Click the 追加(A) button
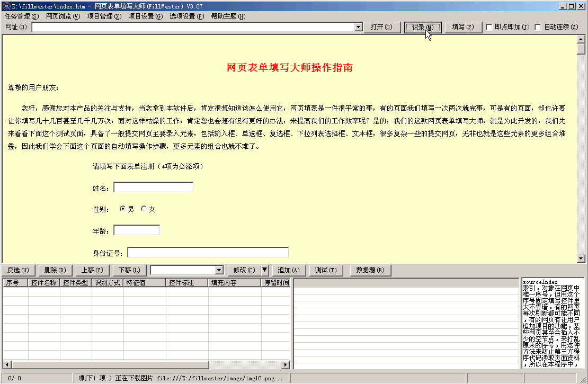Image resolution: width=588 pixels, height=384 pixels. coord(289,270)
